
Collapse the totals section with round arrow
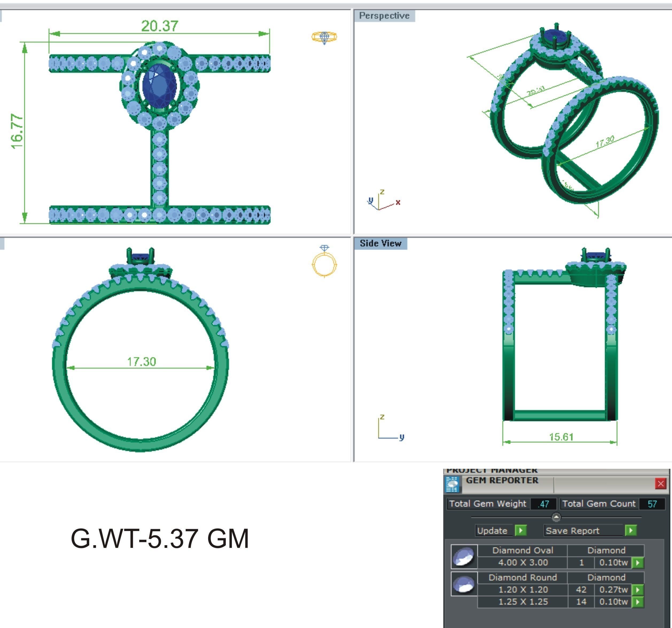(x=556, y=517)
